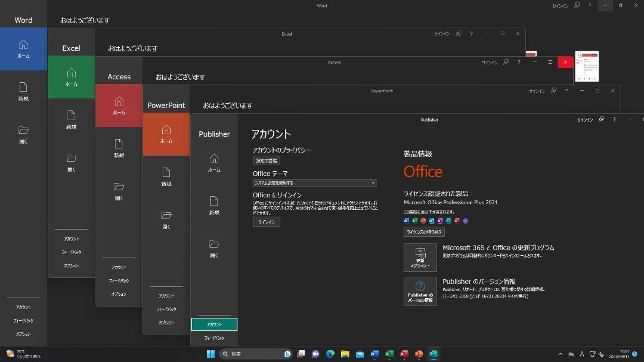This screenshot has width=644, height=362.
Task: Select Open (開く) in the Word sidebar
Action: [x=23, y=135]
